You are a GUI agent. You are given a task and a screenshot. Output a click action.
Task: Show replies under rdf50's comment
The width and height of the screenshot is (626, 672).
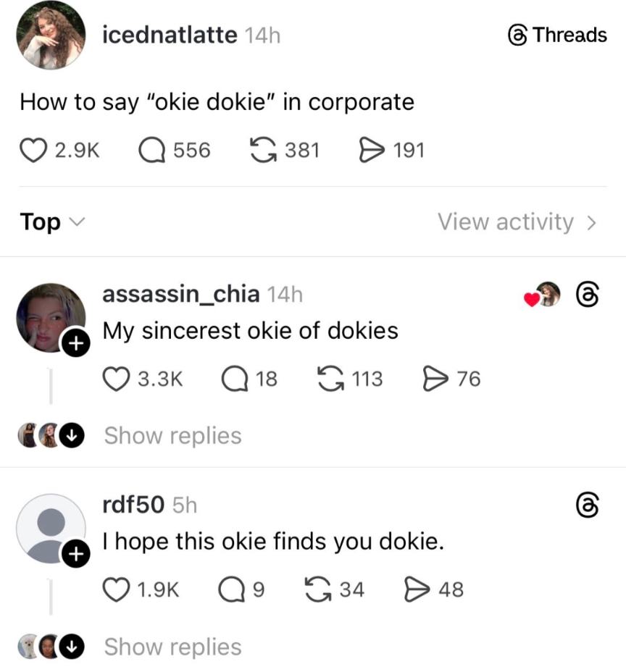pyautogui.click(x=172, y=647)
